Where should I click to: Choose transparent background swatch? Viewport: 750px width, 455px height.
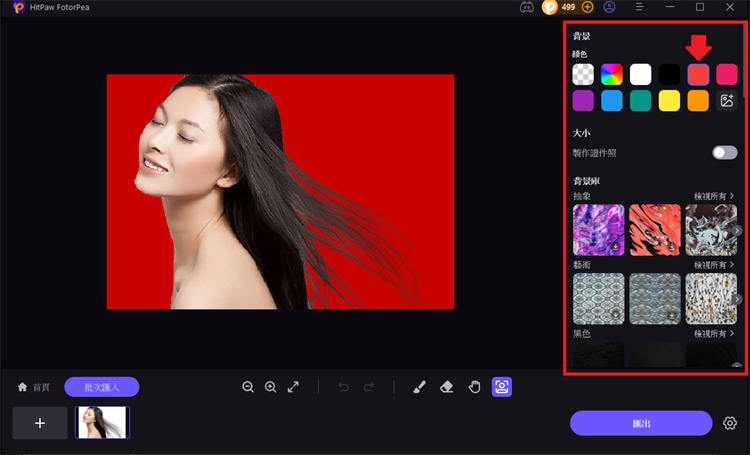pos(583,75)
